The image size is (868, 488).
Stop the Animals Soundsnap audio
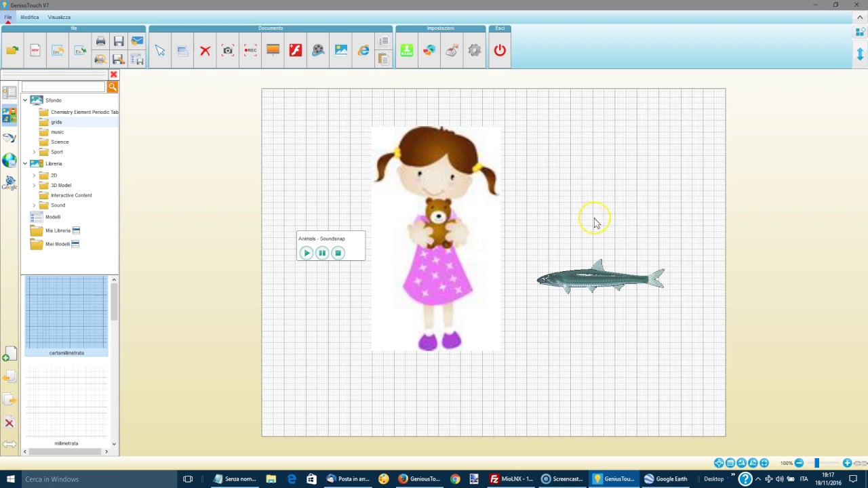pyautogui.click(x=338, y=253)
